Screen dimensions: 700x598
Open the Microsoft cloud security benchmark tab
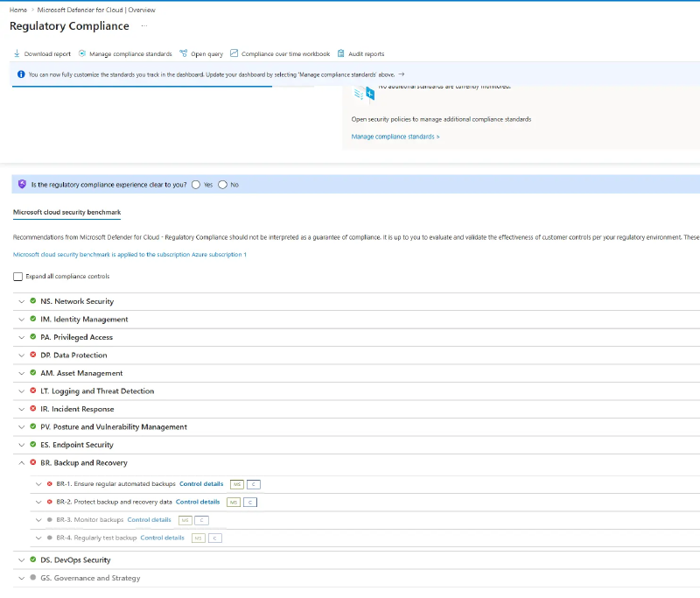pyautogui.click(x=67, y=212)
